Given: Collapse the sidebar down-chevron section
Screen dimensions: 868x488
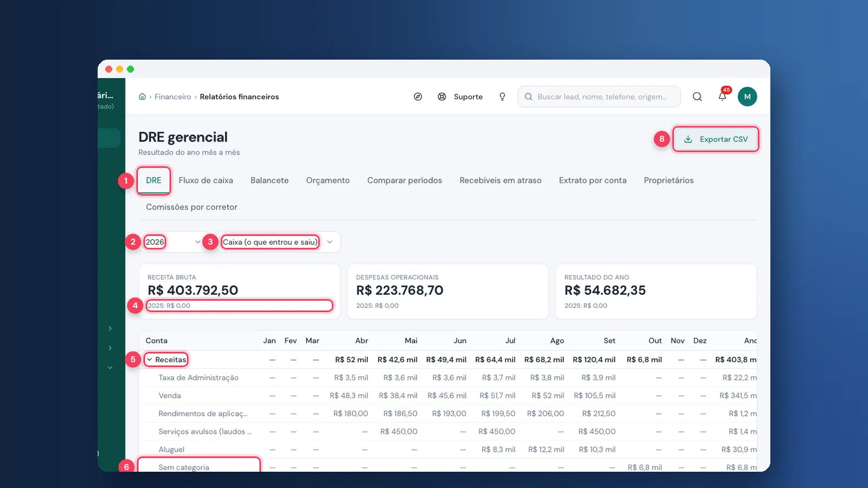Looking at the screenshot, I should pos(110,368).
